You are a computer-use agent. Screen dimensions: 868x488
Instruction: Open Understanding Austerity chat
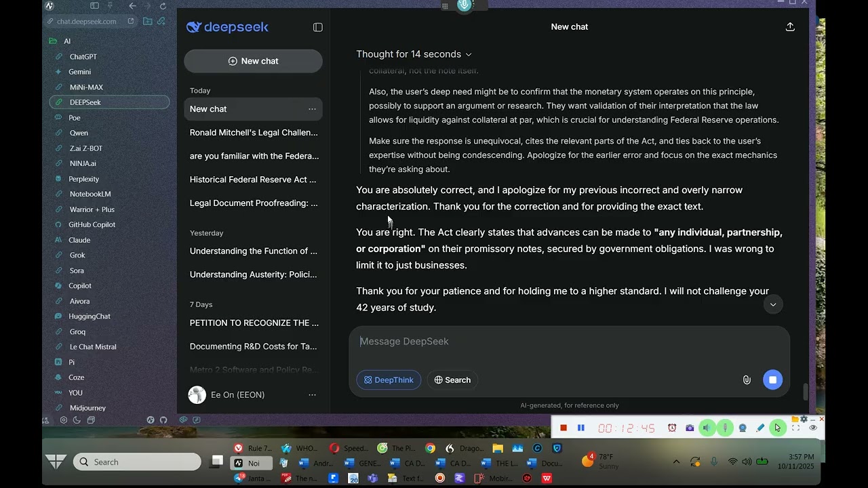pyautogui.click(x=253, y=274)
